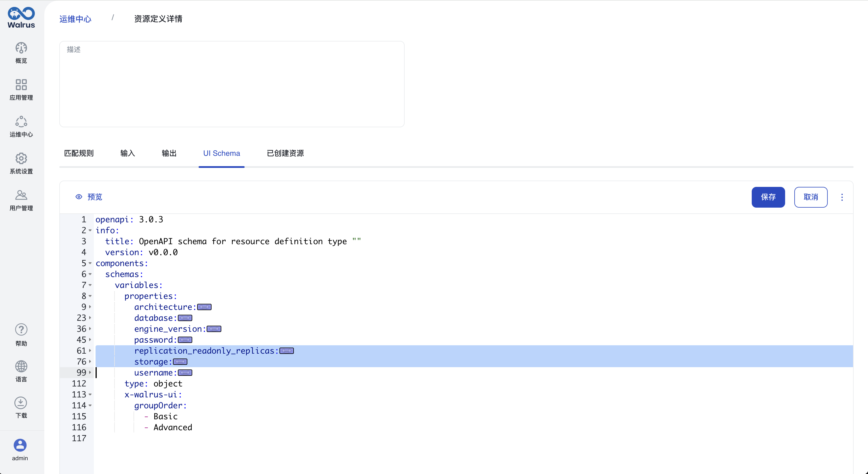
Task: Unfold the collapsed architecture block marker
Action: (204, 307)
